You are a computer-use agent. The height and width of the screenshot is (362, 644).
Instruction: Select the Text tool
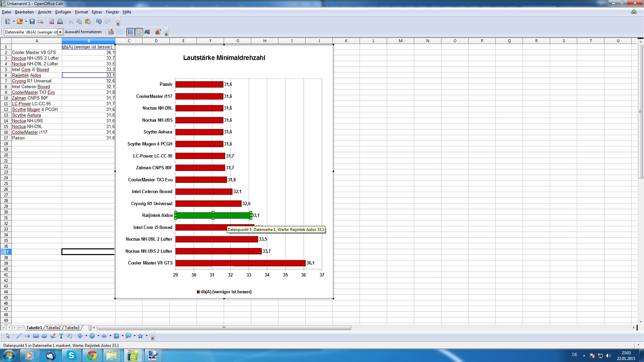tap(61, 336)
